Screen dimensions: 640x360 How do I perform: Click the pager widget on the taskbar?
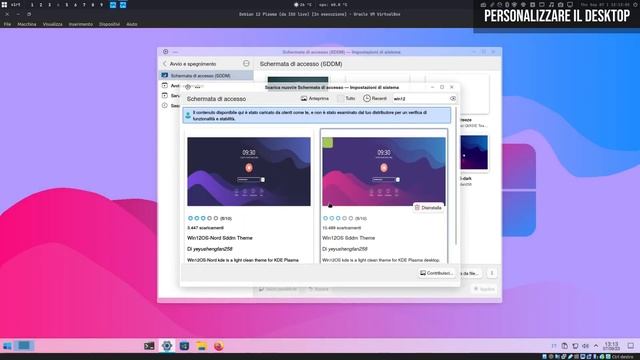click(24, 346)
